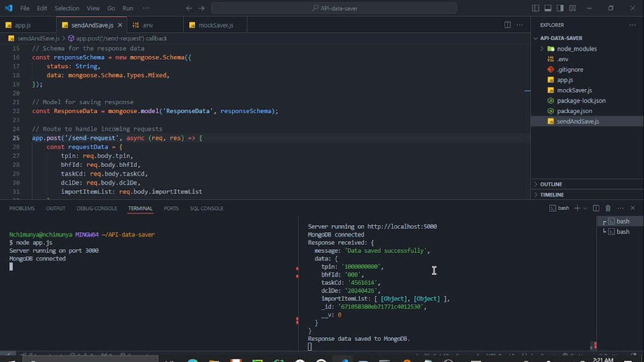Image resolution: width=644 pixels, height=362 pixels.
Task: Open terminal panel More Actions ellipsis
Action: click(x=620, y=208)
